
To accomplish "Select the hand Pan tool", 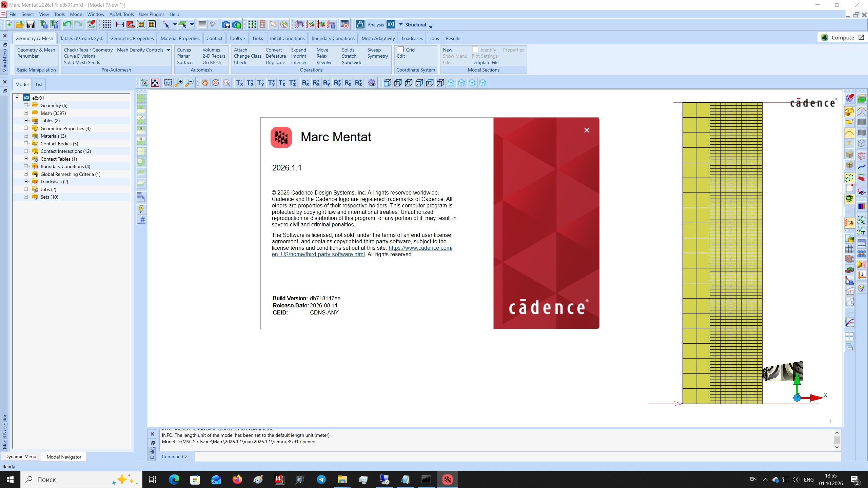I will [205, 83].
